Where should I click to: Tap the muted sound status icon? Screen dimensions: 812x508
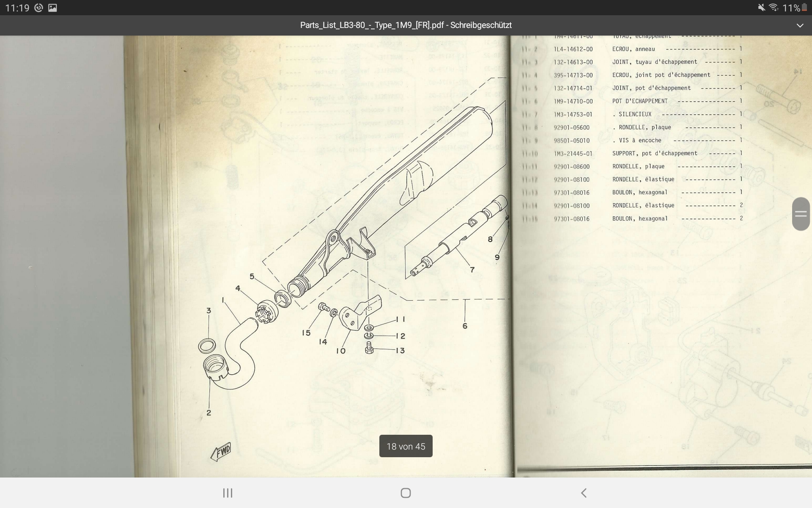click(x=761, y=8)
